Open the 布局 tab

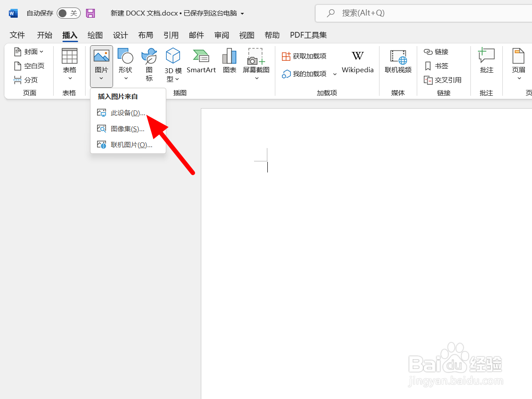[x=146, y=35]
